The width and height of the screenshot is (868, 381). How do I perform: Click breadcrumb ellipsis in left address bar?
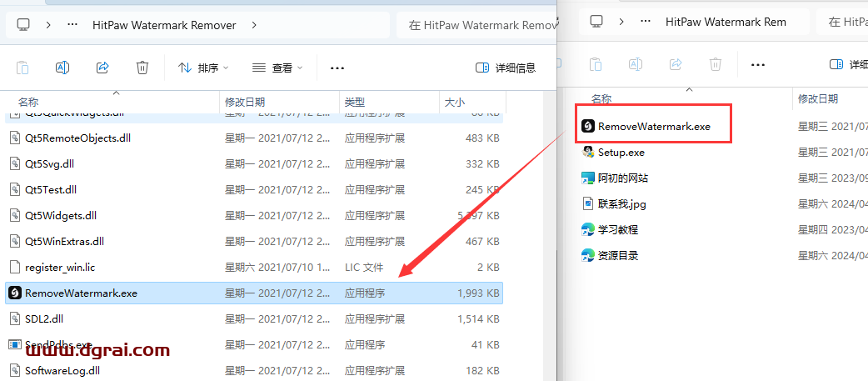tap(72, 25)
